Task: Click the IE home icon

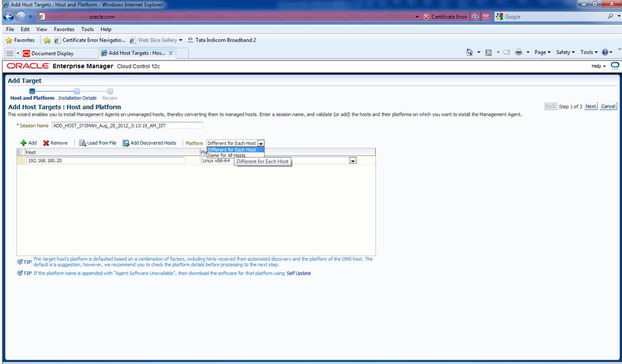Action: 469,53
